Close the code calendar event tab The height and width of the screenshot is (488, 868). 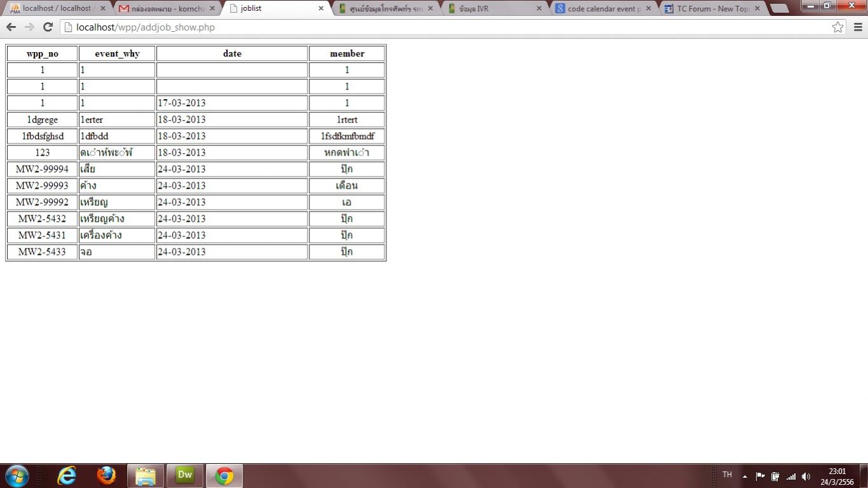pyautogui.click(x=649, y=9)
